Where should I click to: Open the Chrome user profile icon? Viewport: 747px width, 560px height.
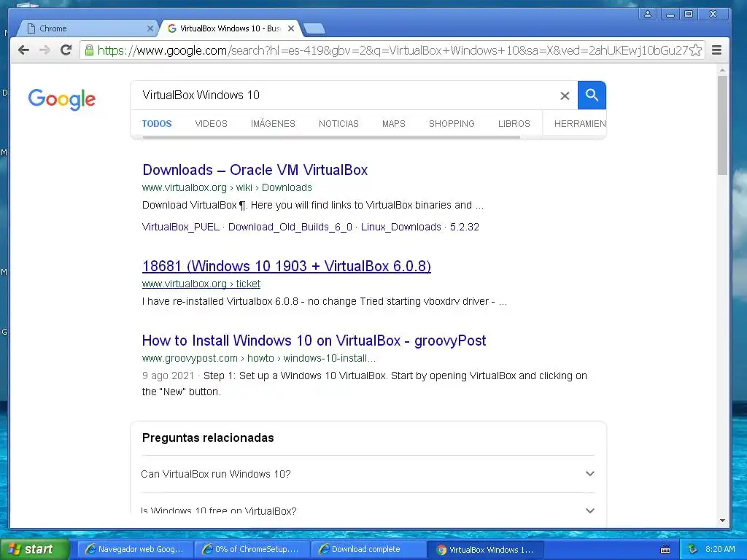coord(648,14)
